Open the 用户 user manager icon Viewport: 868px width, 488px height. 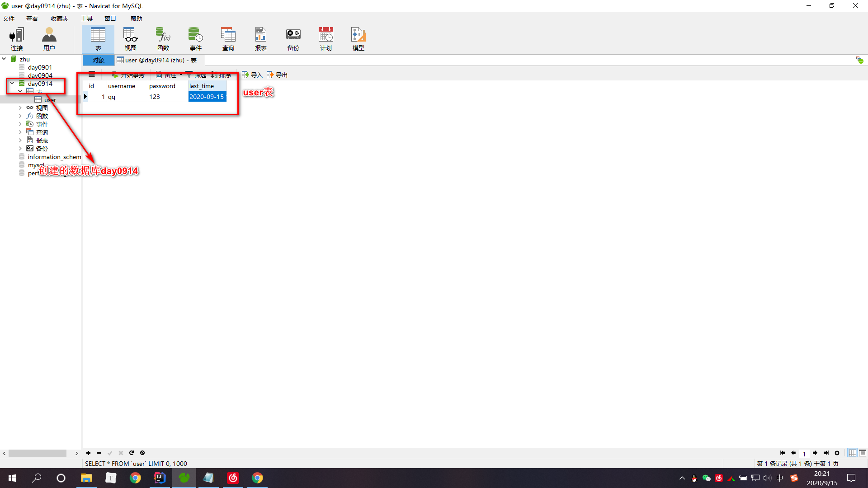pyautogui.click(x=49, y=39)
